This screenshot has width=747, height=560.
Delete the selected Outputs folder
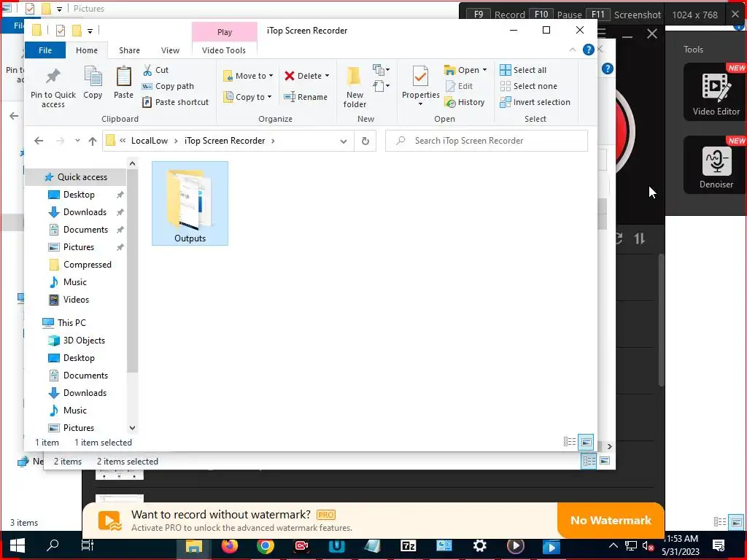(x=303, y=76)
